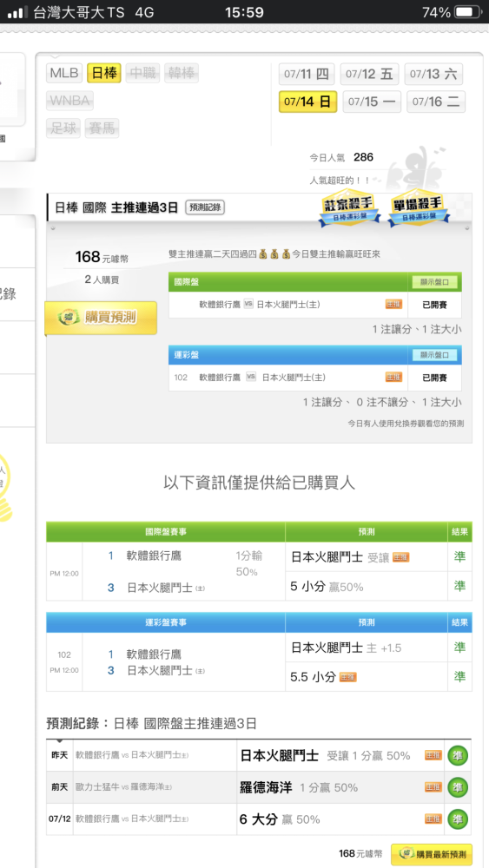The height and width of the screenshot is (868, 489).
Task: Choose date 07/12 五
Action: pyautogui.click(x=369, y=74)
